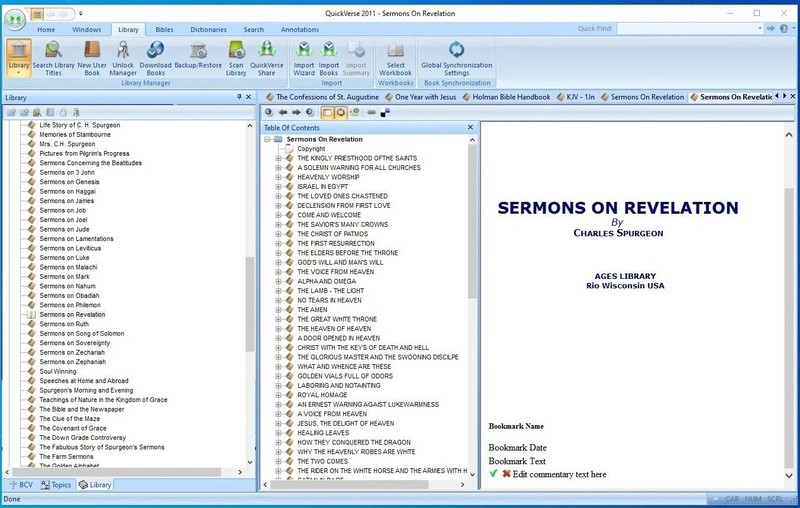The width and height of the screenshot is (800, 508).
Task: Select Sermons on Song of Solomon
Action: [82, 334]
